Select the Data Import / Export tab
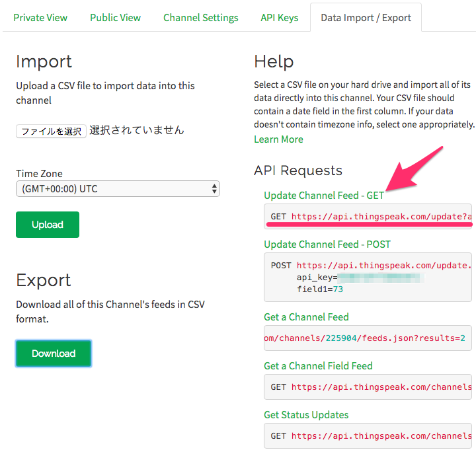476x450 pixels. pos(366,18)
